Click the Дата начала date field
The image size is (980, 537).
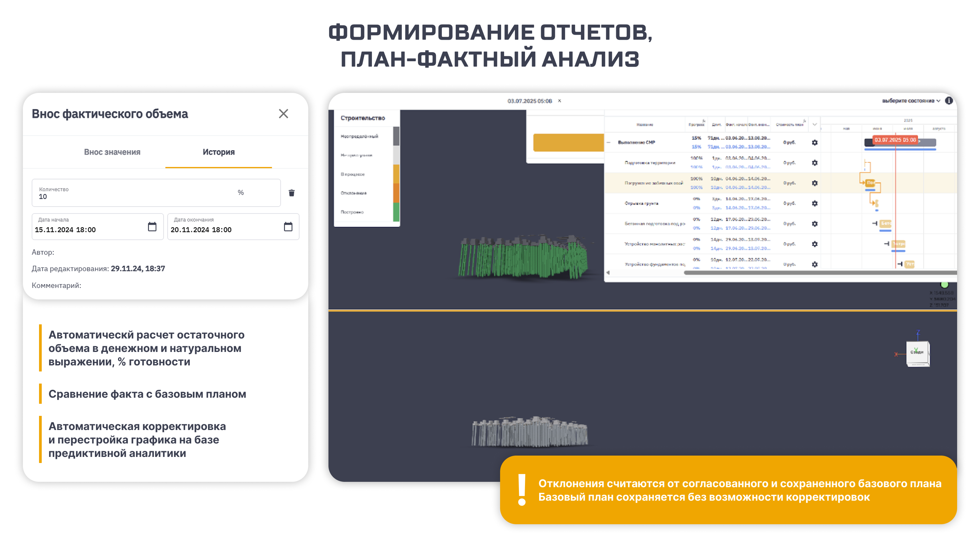point(97,227)
